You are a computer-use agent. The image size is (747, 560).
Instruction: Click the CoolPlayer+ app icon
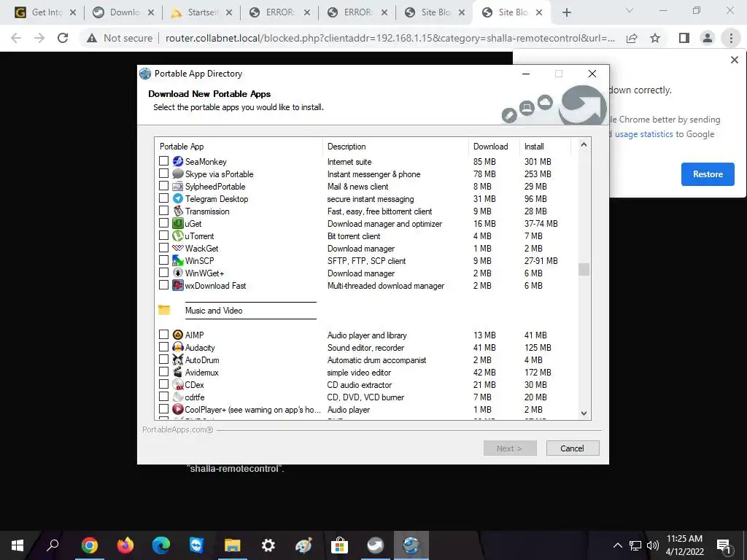178,409
